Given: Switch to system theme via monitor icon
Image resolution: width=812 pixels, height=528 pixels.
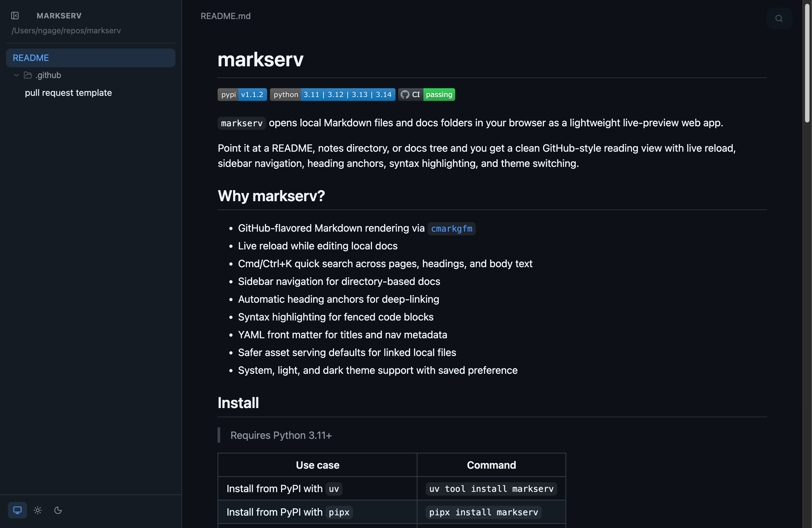Looking at the screenshot, I should tap(17, 510).
